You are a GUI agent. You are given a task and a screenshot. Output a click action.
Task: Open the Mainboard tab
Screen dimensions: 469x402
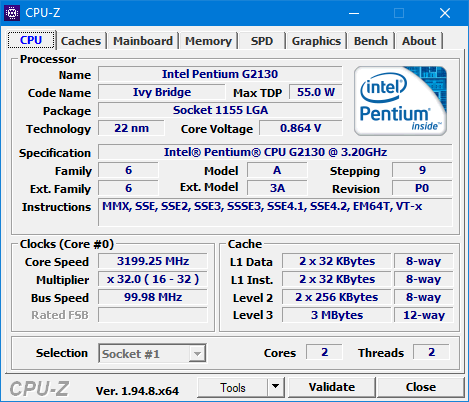pyautogui.click(x=143, y=41)
